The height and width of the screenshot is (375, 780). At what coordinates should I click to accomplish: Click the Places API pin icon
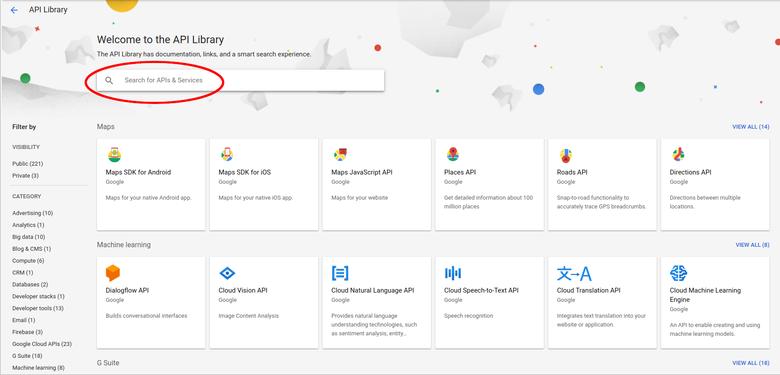coord(452,155)
